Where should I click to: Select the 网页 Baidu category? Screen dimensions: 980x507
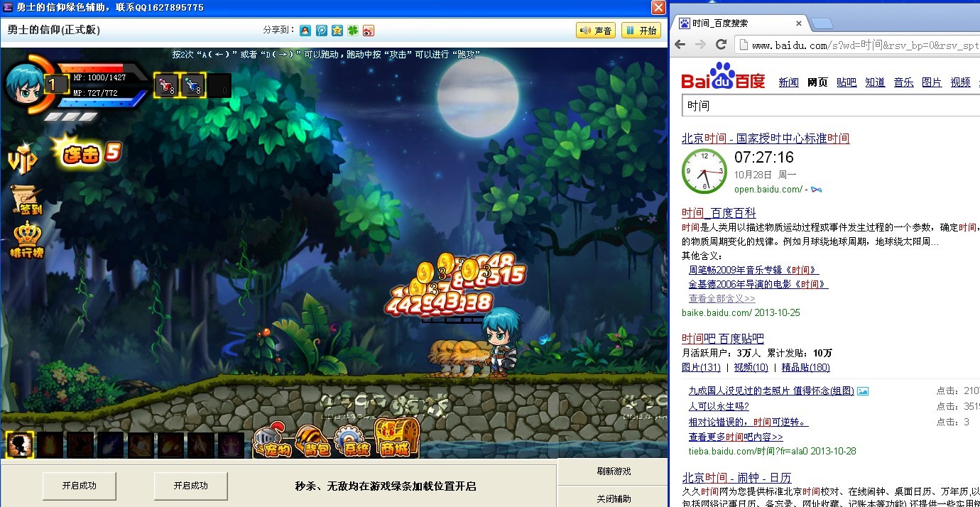click(x=817, y=82)
